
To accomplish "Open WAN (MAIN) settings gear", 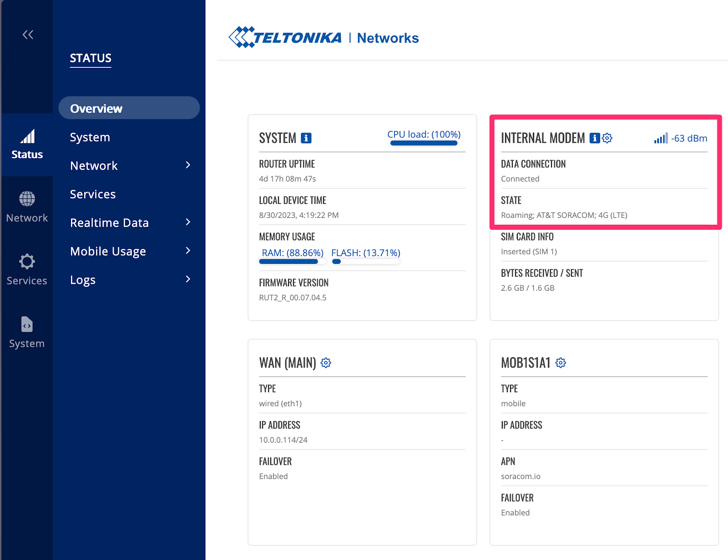I will pos(326,363).
